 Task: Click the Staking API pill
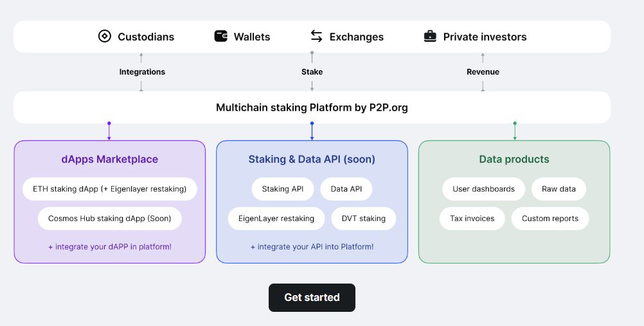[x=283, y=189]
